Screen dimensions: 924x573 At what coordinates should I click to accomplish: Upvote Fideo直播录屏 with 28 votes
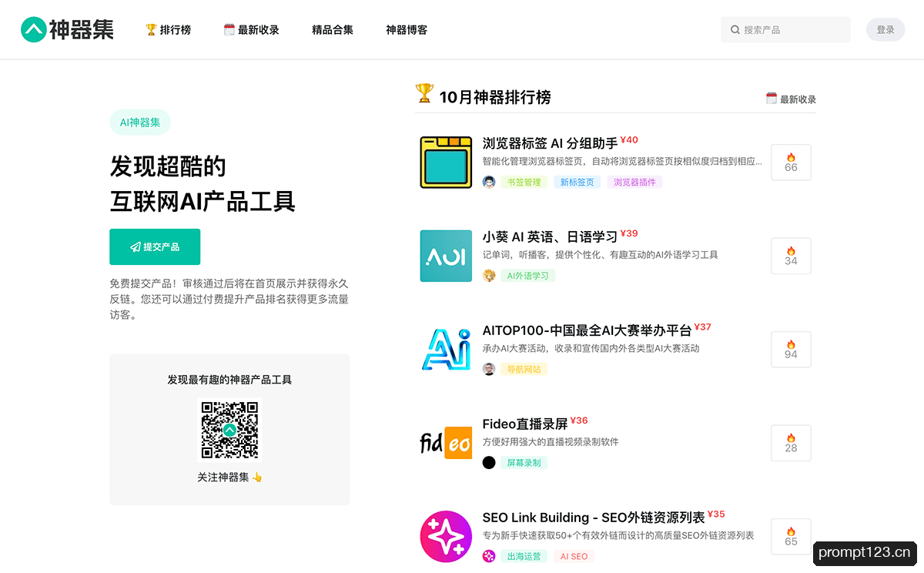coord(791,443)
